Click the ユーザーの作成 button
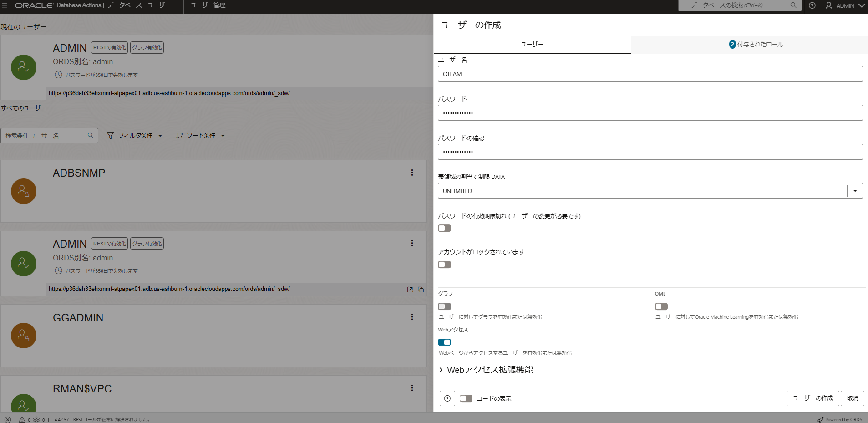Image resolution: width=868 pixels, height=423 pixels. point(812,398)
